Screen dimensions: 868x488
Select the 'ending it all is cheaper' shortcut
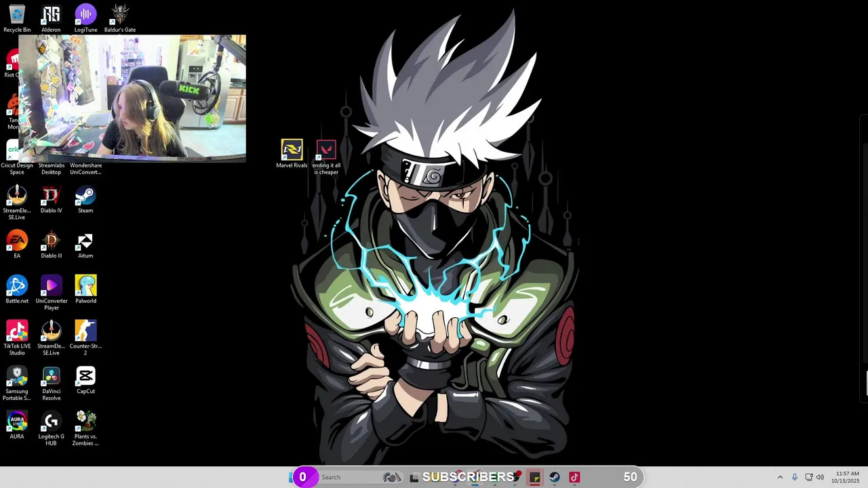[326, 158]
